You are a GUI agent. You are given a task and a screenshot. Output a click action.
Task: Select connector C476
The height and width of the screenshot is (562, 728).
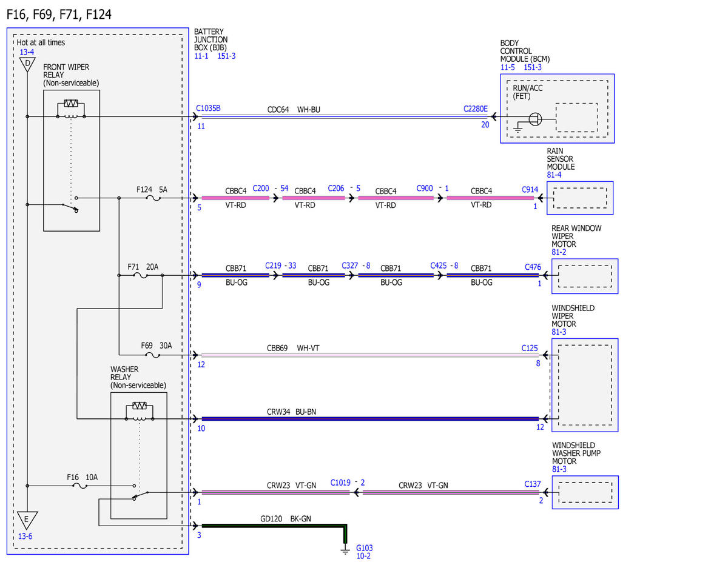533,267
